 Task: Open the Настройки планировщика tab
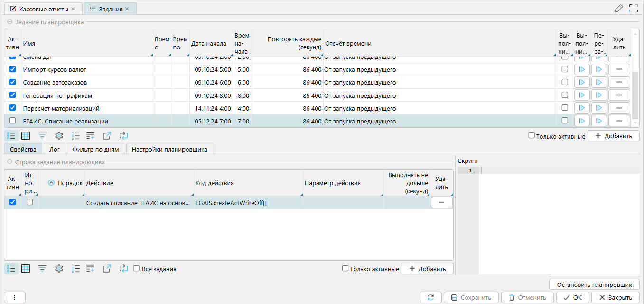tap(169, 149)
